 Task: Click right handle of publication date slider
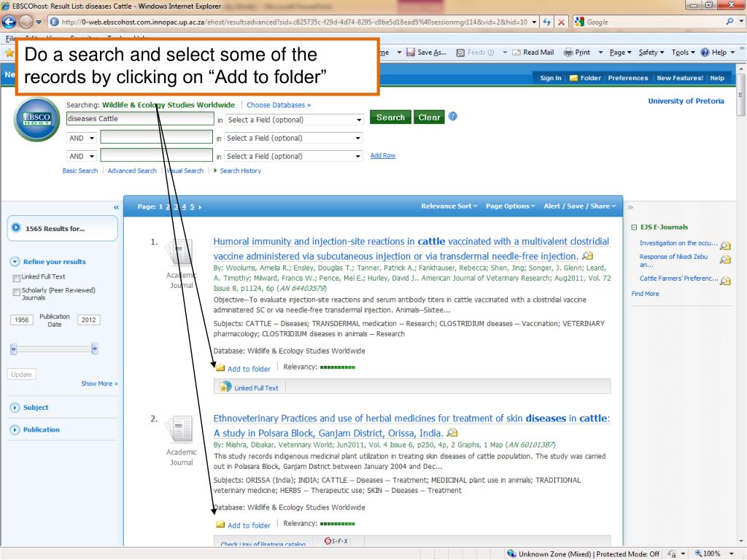tap(95, 349)
